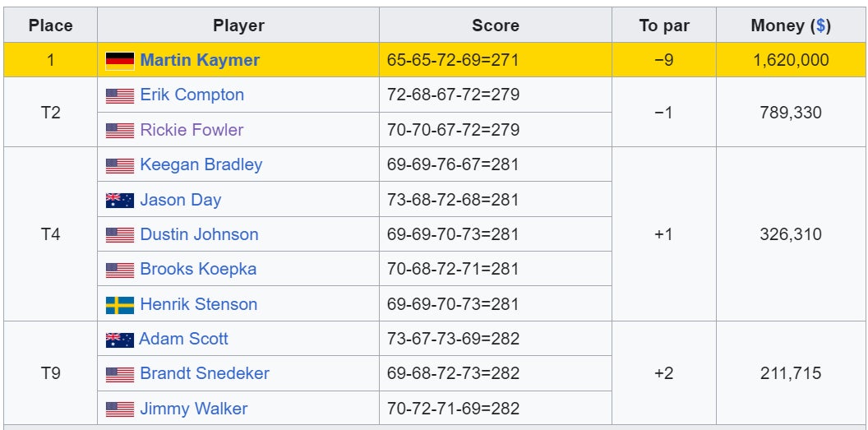The width and height of the screenshot is (868, 430).
Task: Open Henrik Stenson's player link
Action: click(198, 304)
